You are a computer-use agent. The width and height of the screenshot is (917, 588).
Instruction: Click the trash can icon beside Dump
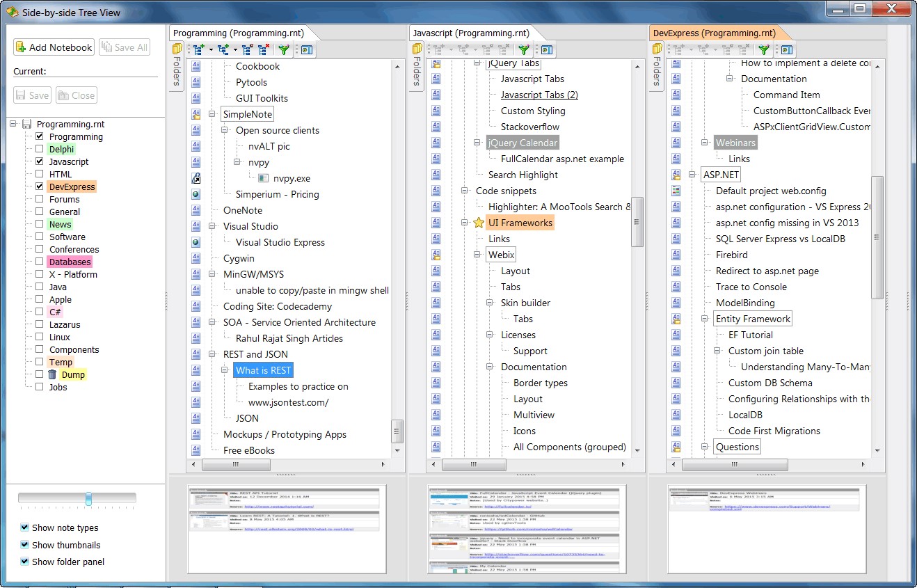(52, 374)
